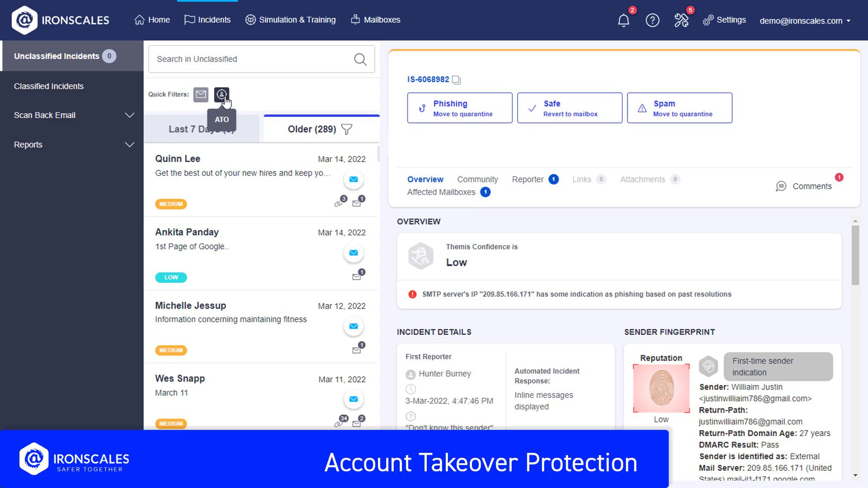Open Affected Mailboxes tab

(x=448, y=192)
